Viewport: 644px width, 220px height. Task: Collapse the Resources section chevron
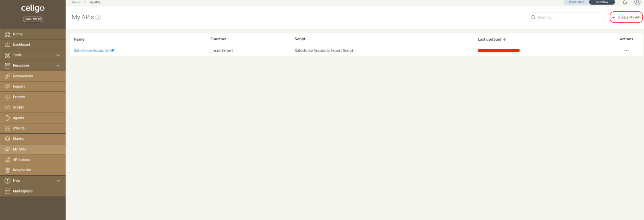click(x=58, y=66)
